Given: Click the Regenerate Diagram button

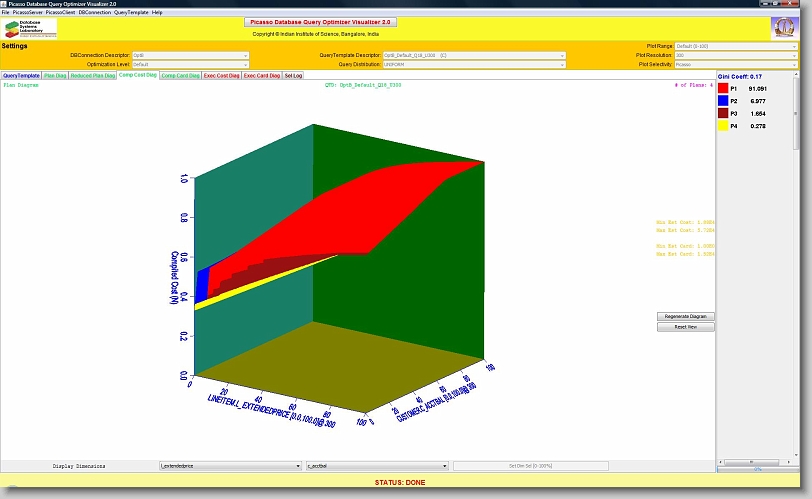Looking at the screenshot, I should coord(685,316).
